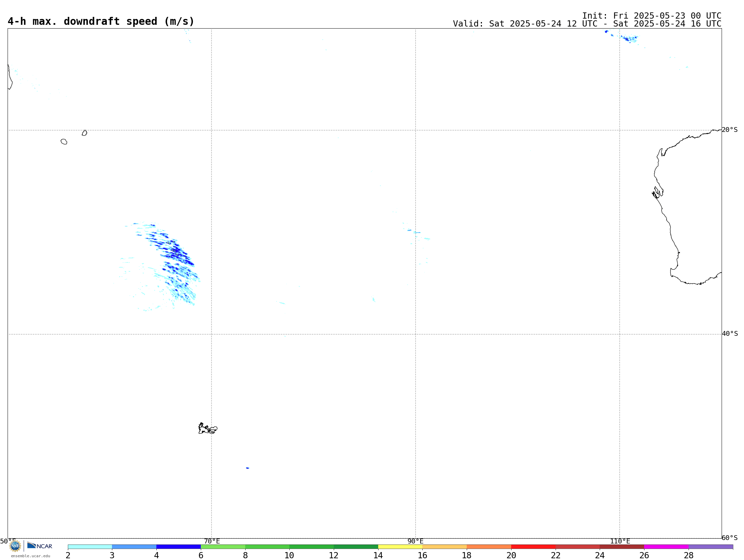The image size is (744, 560).
Task: Click the purple above-28 m/s swatch
Action: (x=711, y=547)
